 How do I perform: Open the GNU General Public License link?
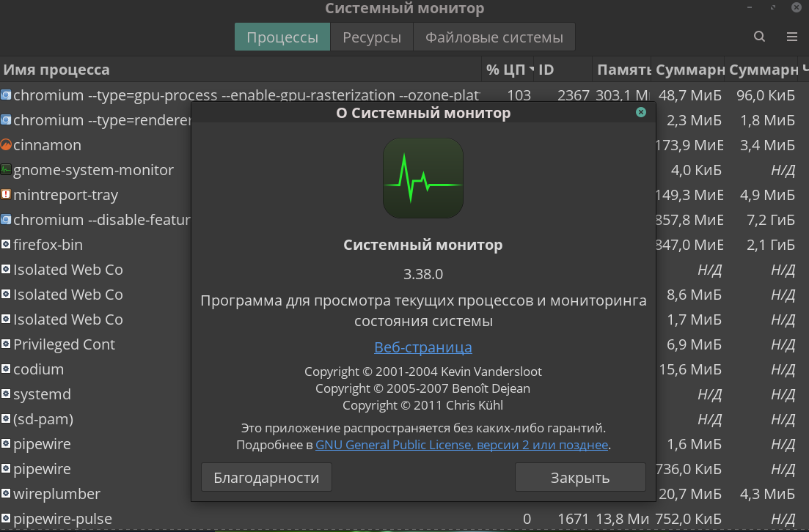tap(461, 445)
